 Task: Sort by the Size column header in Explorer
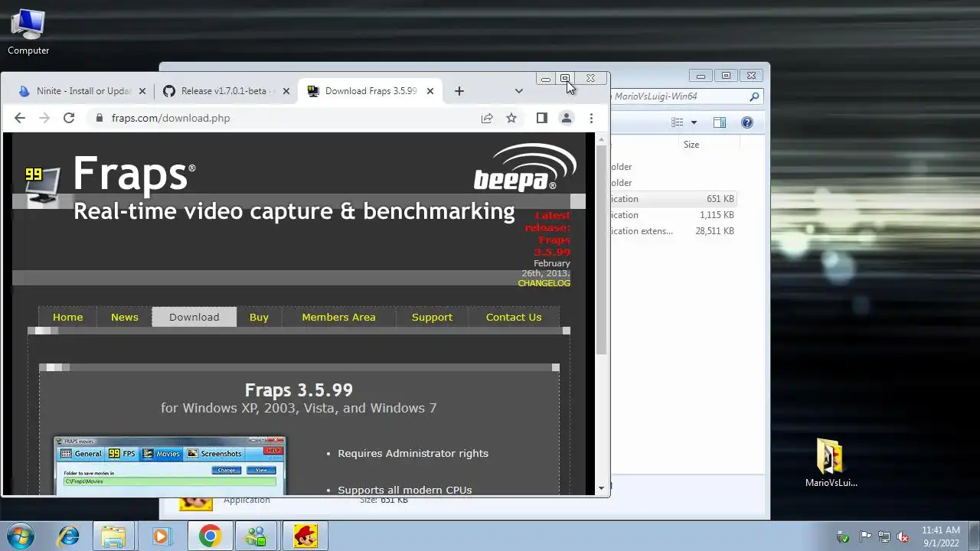(691, 145)
